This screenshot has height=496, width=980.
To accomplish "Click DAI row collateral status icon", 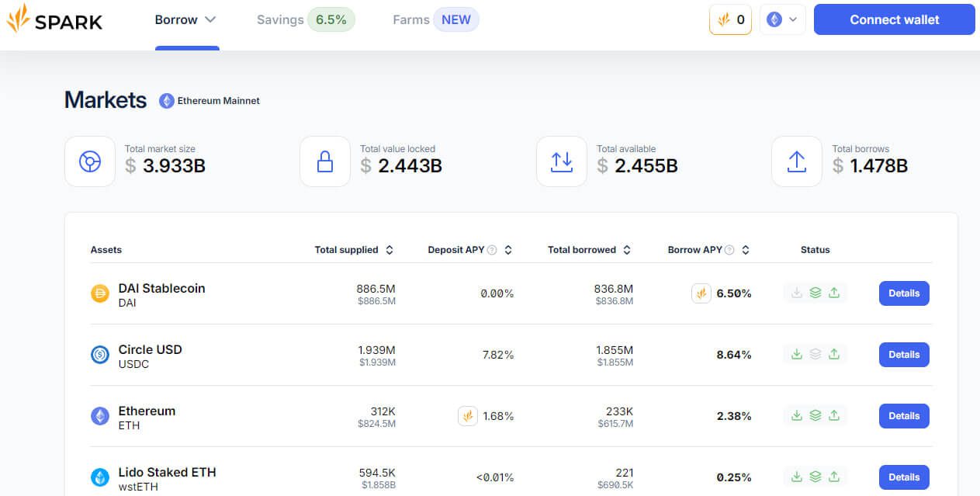I will 815,293.
